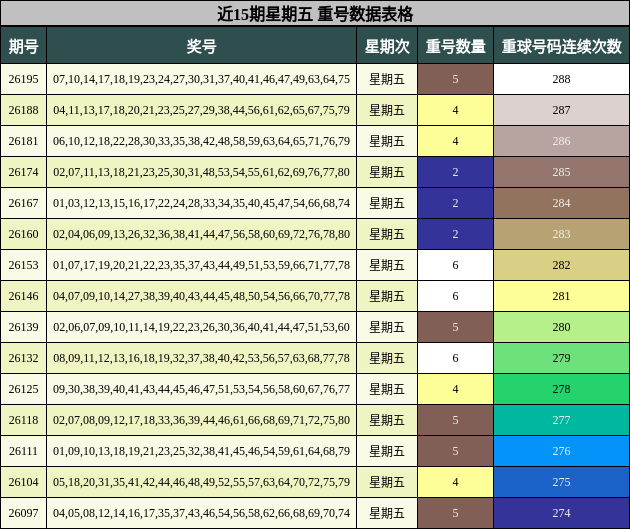Screen dimensions: 630x529
Task: Click winning numbers starting 07,10,14,17,18
Action: (x=201, y=79)
